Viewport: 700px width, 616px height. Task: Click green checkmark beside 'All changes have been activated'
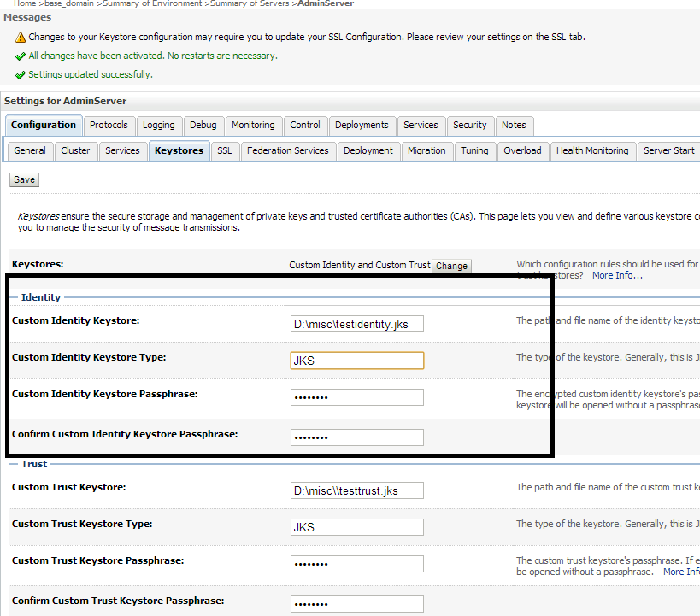[21, 56]
